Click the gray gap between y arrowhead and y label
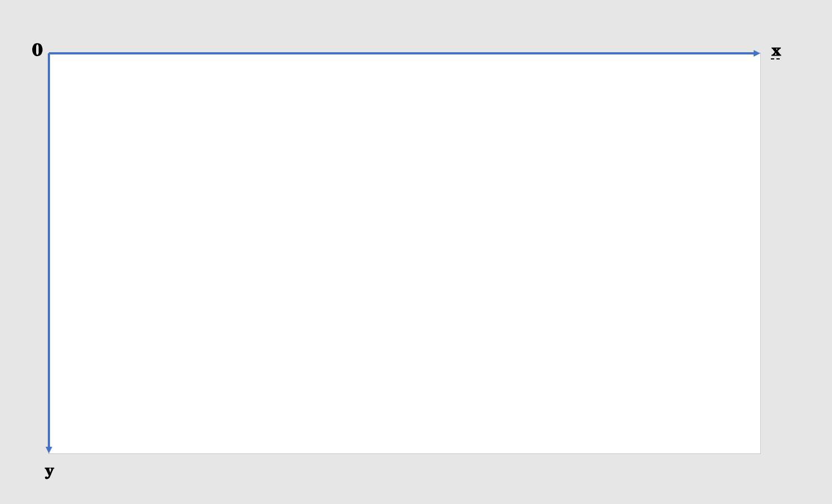832x504 pixels. coord(49,459)
